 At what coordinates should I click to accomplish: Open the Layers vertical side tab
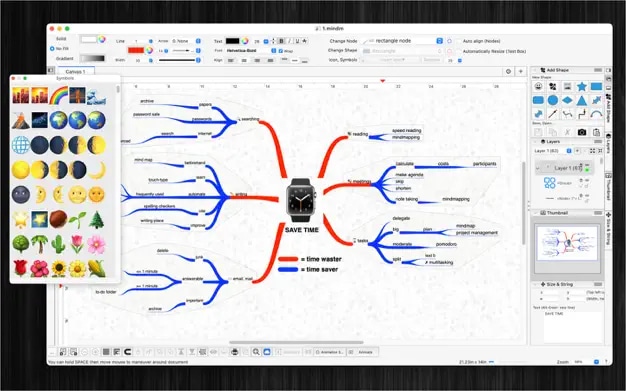[x=608, y=144]
